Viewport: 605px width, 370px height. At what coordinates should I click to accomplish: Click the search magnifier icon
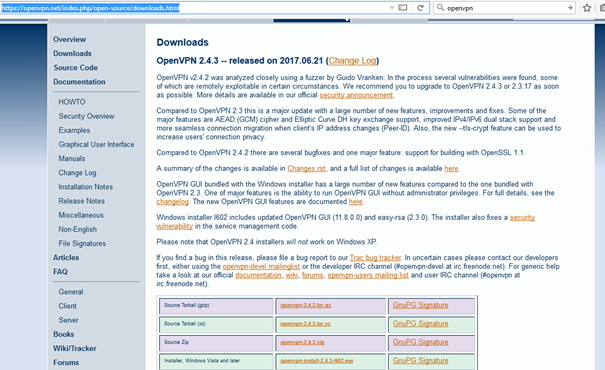(x=440, y=8)
